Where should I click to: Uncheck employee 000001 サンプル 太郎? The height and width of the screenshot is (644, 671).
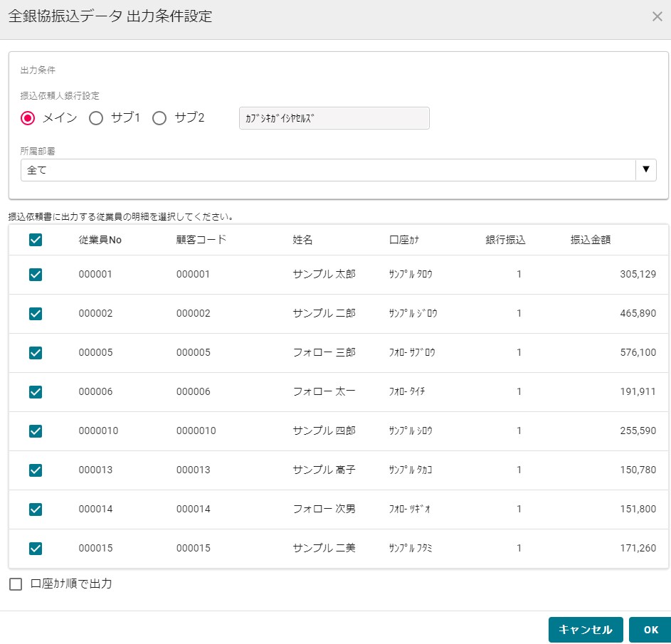(x=36, y=274)
